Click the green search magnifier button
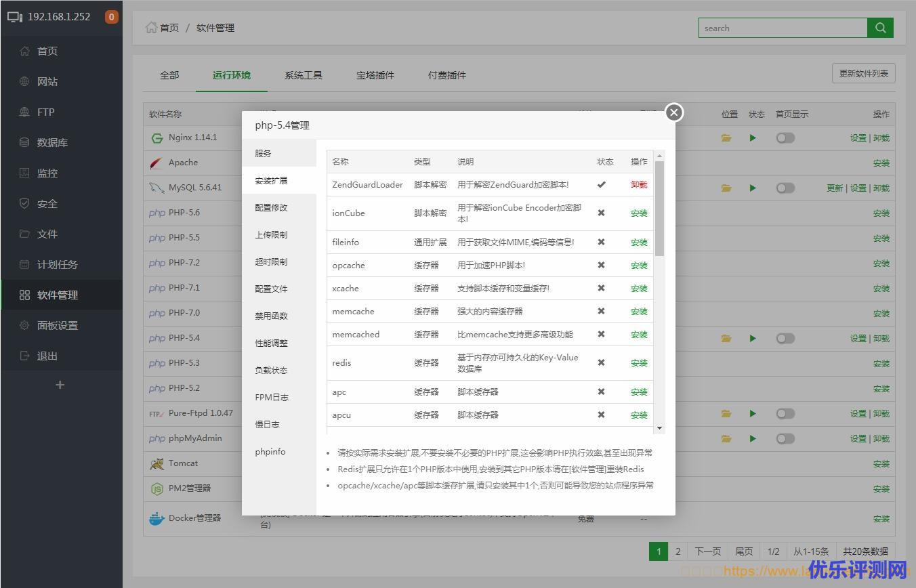This screenshot has height=588, width=916. pos(880,28)
